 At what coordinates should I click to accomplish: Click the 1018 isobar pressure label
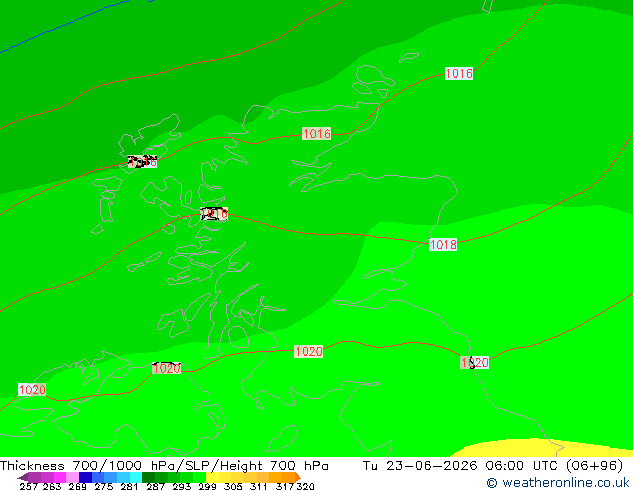click(x=443, y=244)
